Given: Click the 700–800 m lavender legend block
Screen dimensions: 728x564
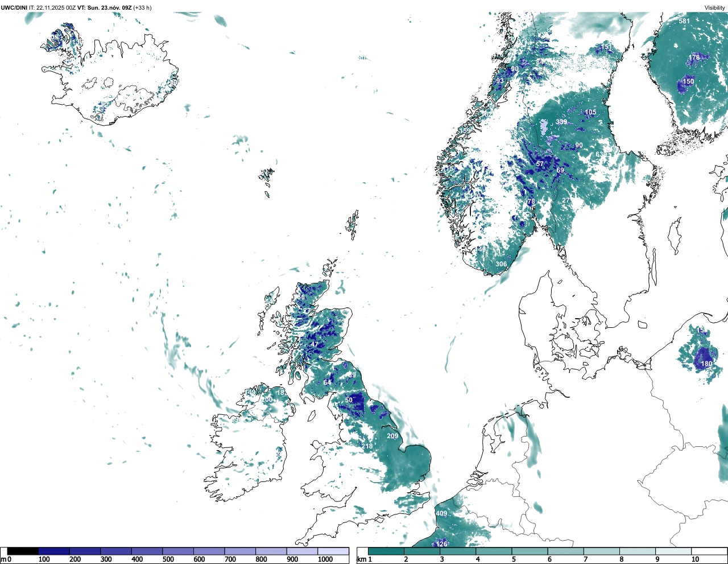Looking at the screenshot, I should pos(240,551).
